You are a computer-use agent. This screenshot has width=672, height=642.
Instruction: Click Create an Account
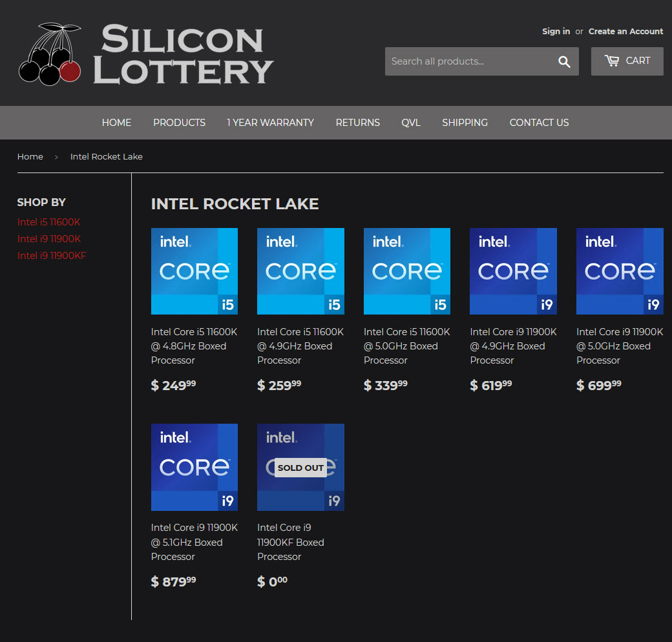click(x=625, y=31)
